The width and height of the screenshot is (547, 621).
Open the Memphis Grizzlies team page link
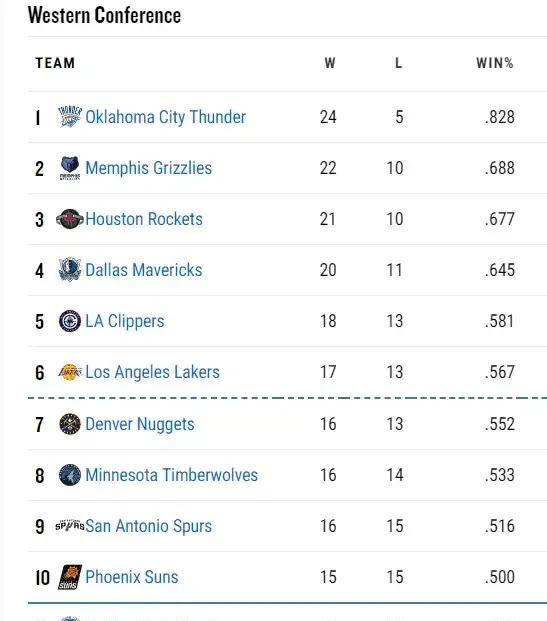149,168
